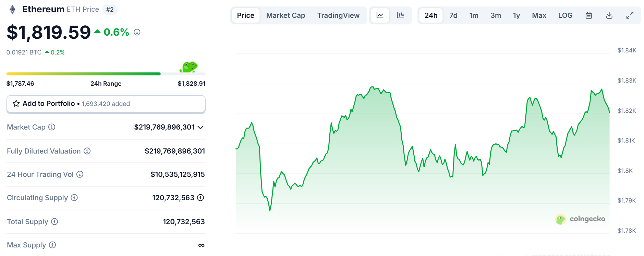The width and height of the screenshot is (644, 256).
Task: Switch to candlestick chart view icon
Action: click(x=400, y=15)
